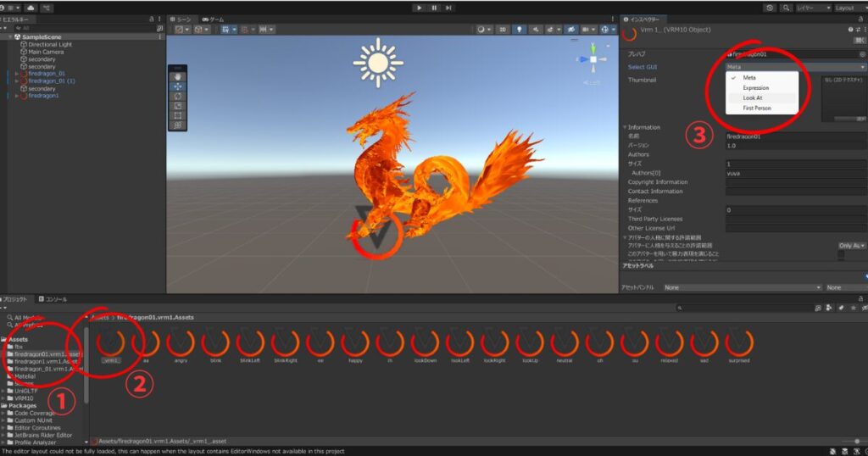Toggle Play mode button

pos(419,8)
